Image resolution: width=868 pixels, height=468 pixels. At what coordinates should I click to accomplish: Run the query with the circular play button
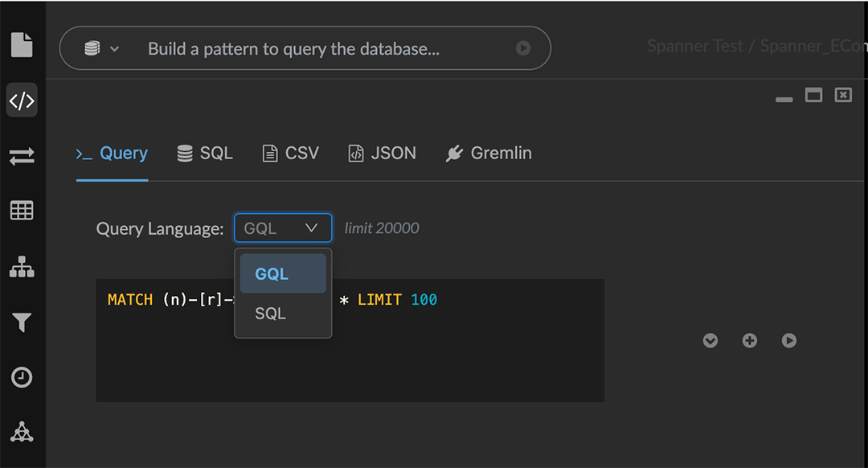point(788,340)
